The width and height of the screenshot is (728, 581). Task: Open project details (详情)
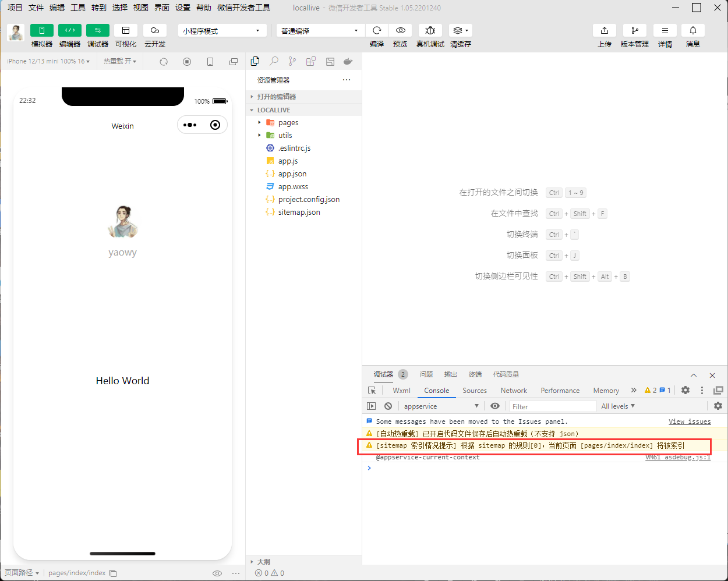665,30
